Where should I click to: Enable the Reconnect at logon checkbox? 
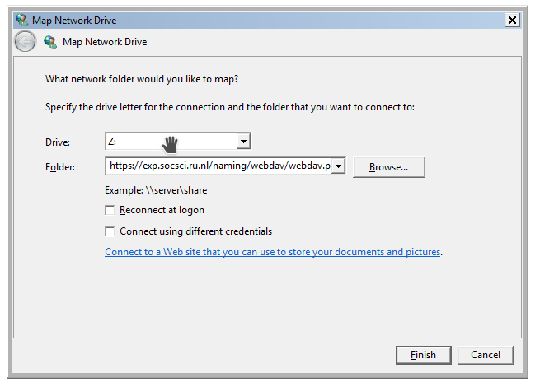coord(110,210)
